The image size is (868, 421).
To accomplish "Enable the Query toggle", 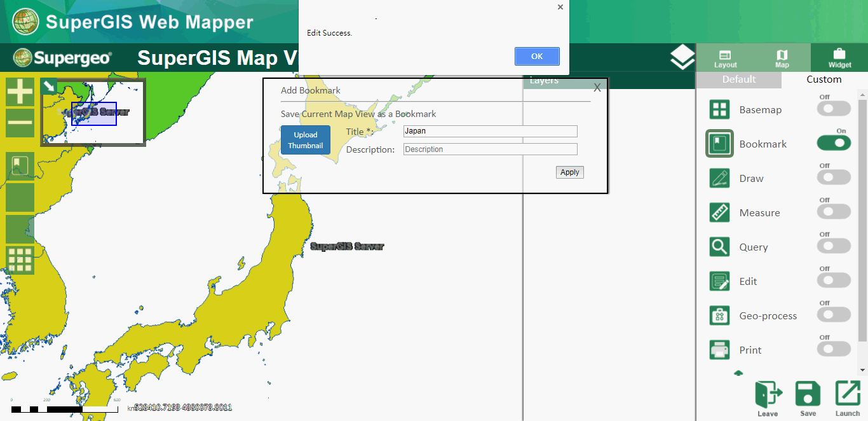I will [834, 246].
